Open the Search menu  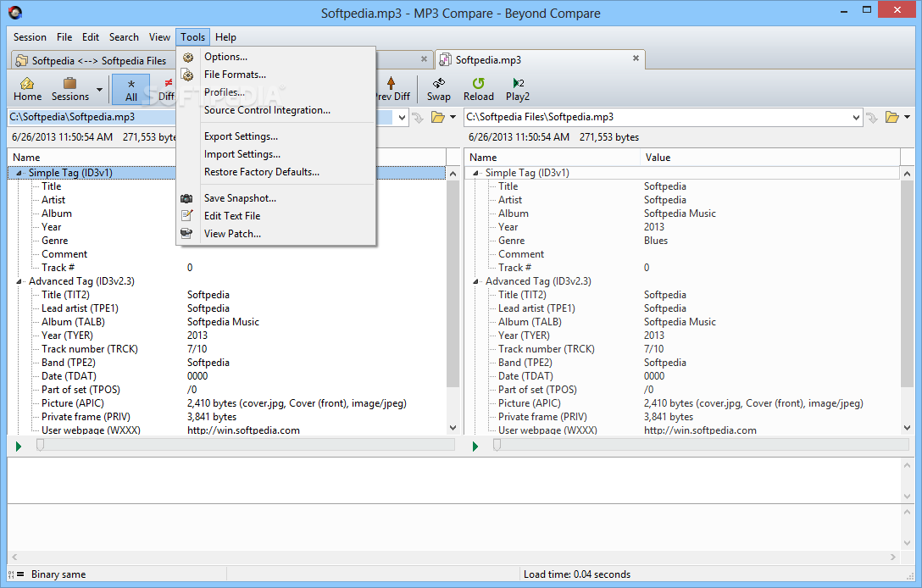tap(124, 37)
